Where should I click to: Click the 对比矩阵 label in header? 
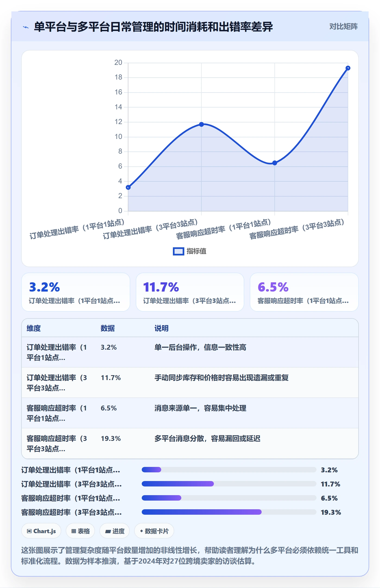(343, 27)
